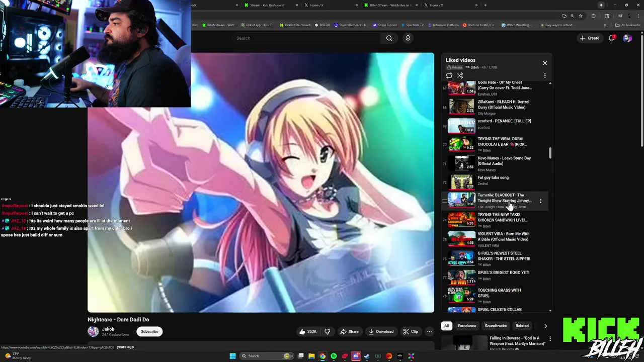644x362 pixels.
Task: Open File Explorer from taskbar
Action: [x=311, y=356]
